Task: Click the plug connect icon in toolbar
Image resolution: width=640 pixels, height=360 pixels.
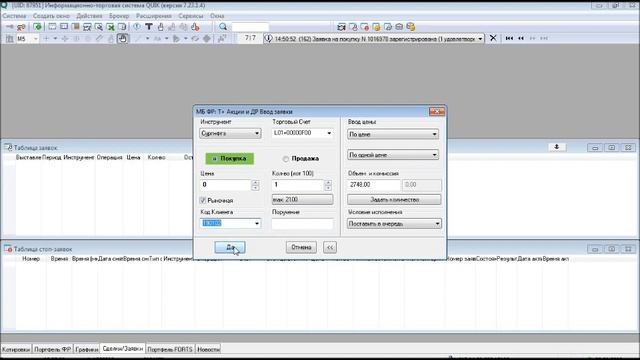Action: coord(9,27)
